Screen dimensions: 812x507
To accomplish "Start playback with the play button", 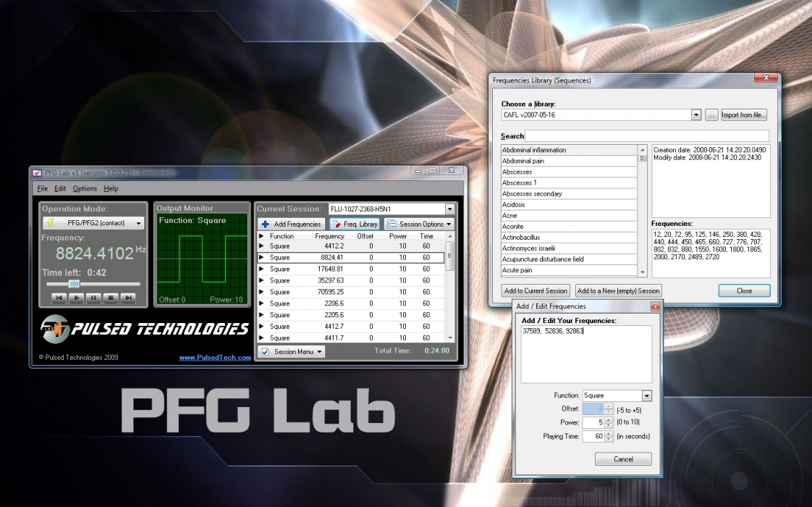I will [76, 298].
